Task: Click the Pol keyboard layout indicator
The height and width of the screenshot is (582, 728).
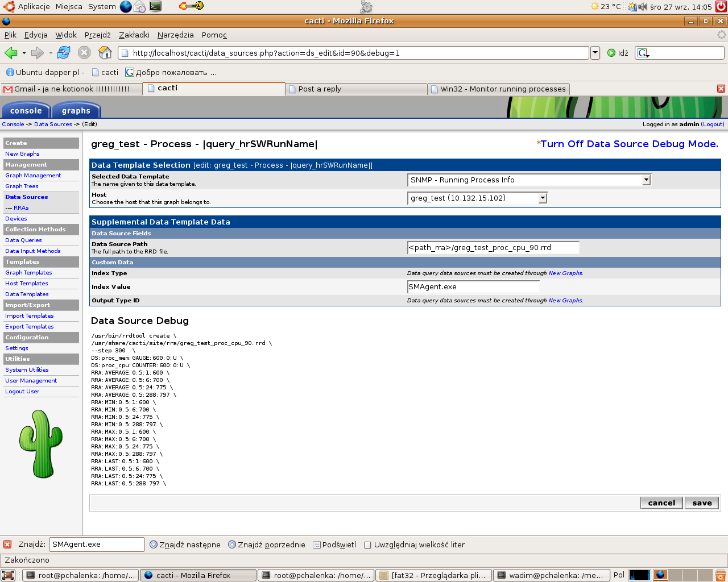Action: 619,575
